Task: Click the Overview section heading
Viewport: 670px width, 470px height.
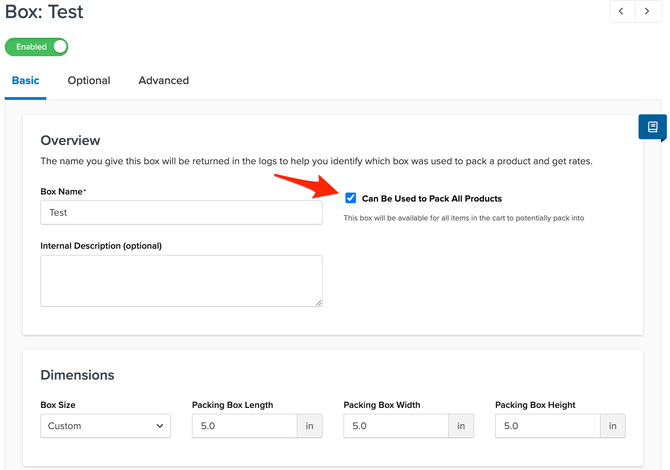Action: (x=70, y=140)
